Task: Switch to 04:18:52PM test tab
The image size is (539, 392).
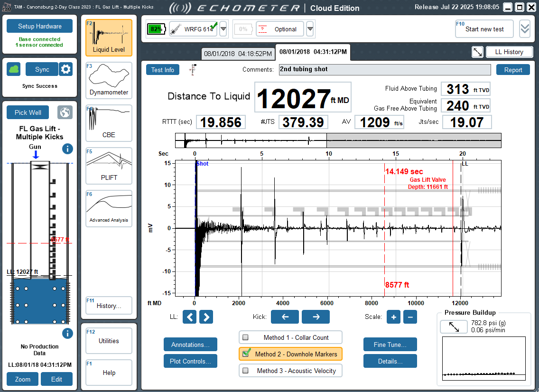Action: point(238,54)
